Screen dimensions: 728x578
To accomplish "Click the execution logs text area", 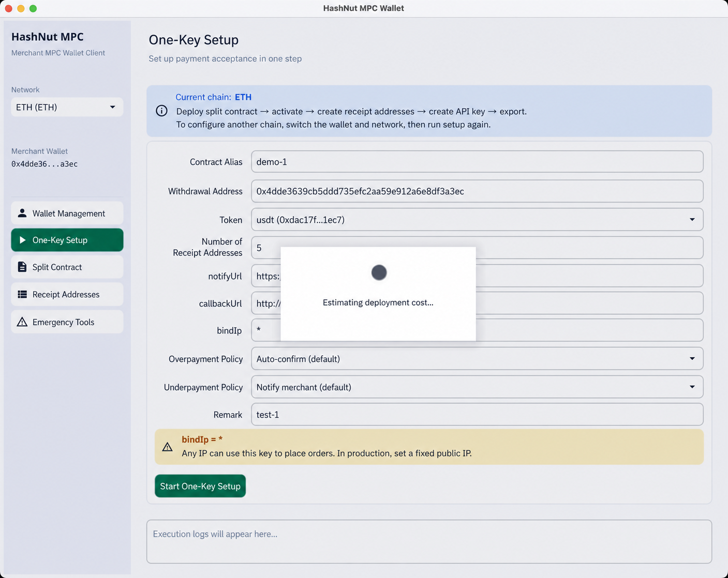I will (x=429, y=541).
